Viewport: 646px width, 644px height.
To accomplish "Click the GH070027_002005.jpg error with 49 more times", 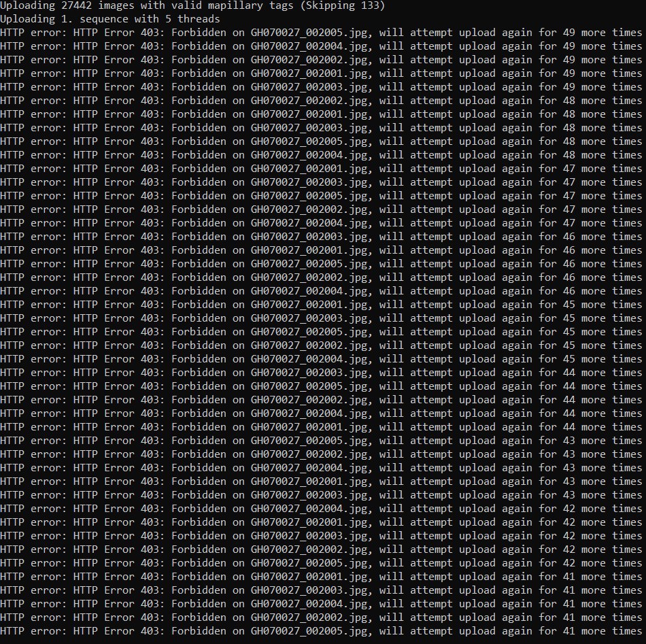I will coord(321,33).
